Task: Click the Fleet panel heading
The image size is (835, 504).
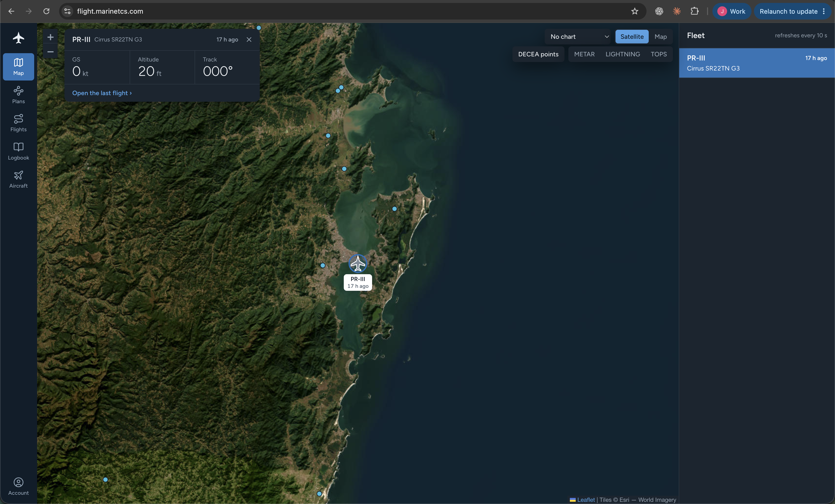Action: [696, 36]
